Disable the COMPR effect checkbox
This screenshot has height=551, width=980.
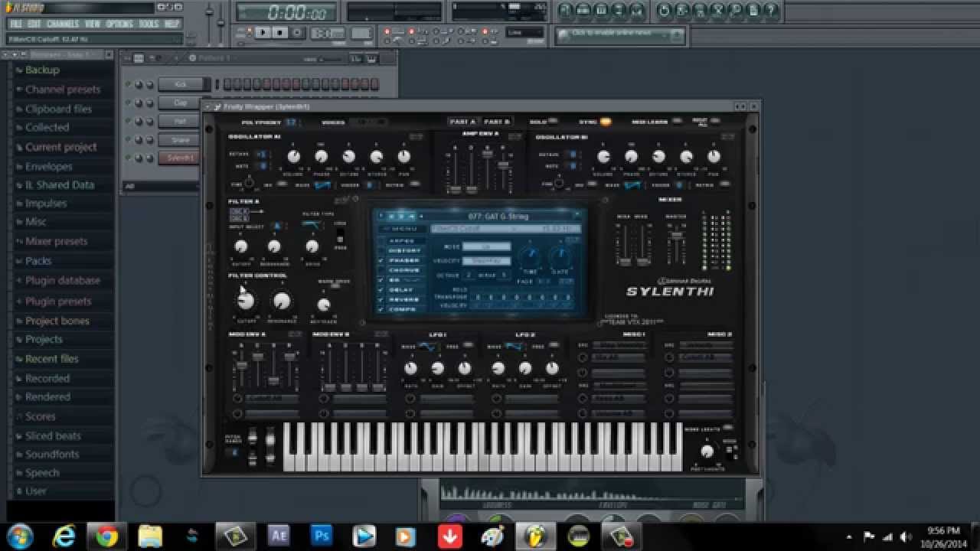point(381,310)
